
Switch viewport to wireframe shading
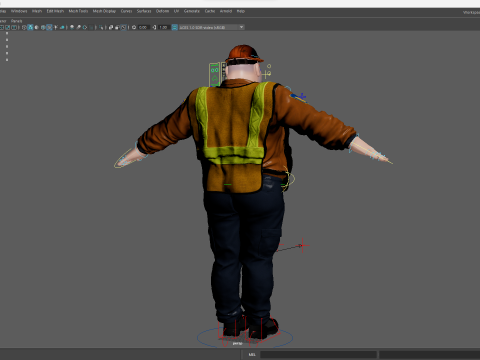point(23,27)
